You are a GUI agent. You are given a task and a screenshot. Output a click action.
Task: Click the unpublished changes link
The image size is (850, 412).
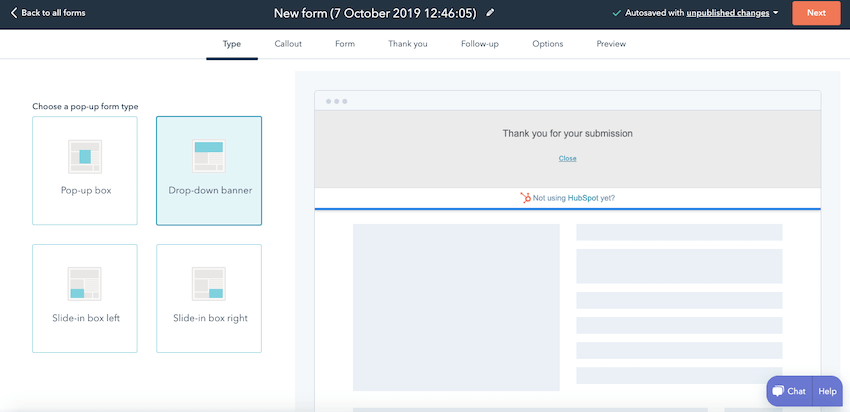pos(727,13)
